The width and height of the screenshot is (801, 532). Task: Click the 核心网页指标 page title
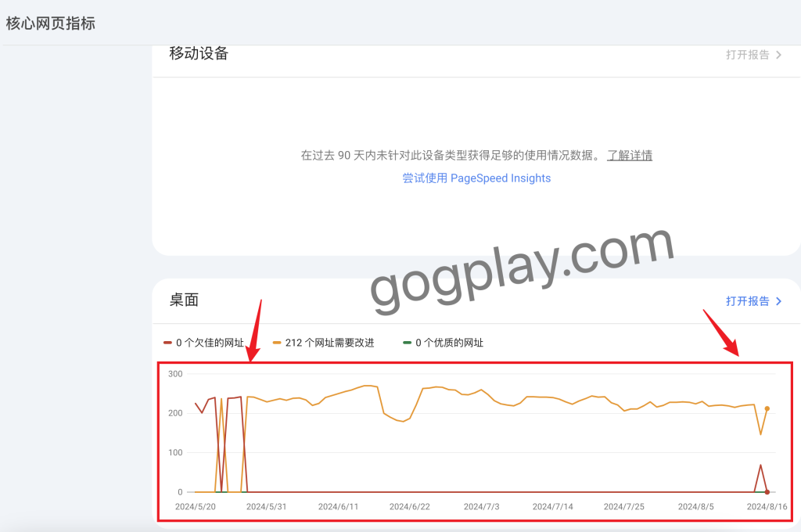point(51,23)
